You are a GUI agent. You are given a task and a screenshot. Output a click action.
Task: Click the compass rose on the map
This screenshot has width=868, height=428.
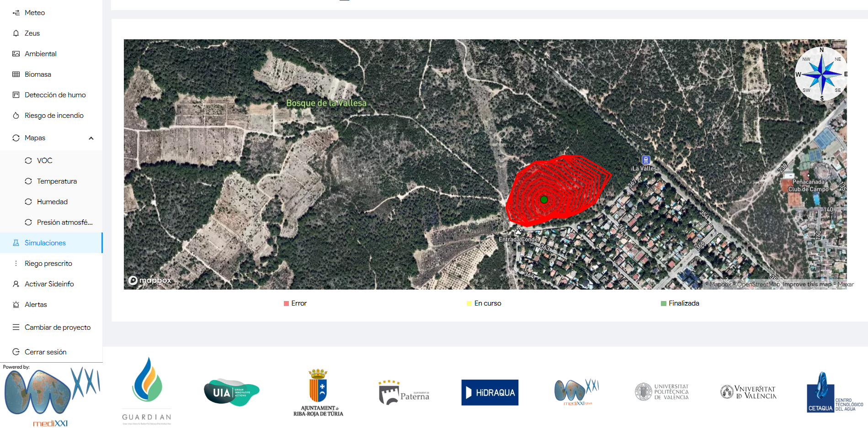point(821,74)
